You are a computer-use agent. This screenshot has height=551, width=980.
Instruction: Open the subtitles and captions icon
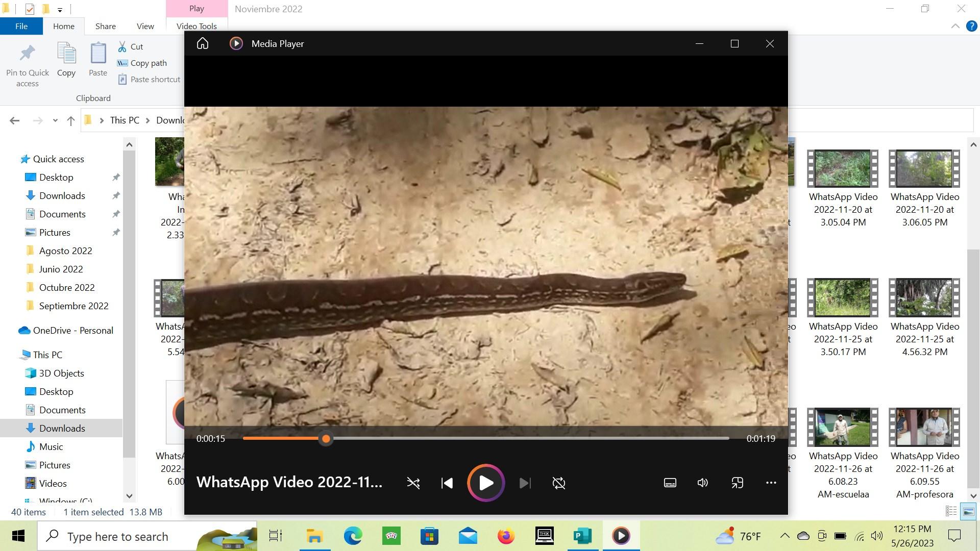tap(670, 483)
